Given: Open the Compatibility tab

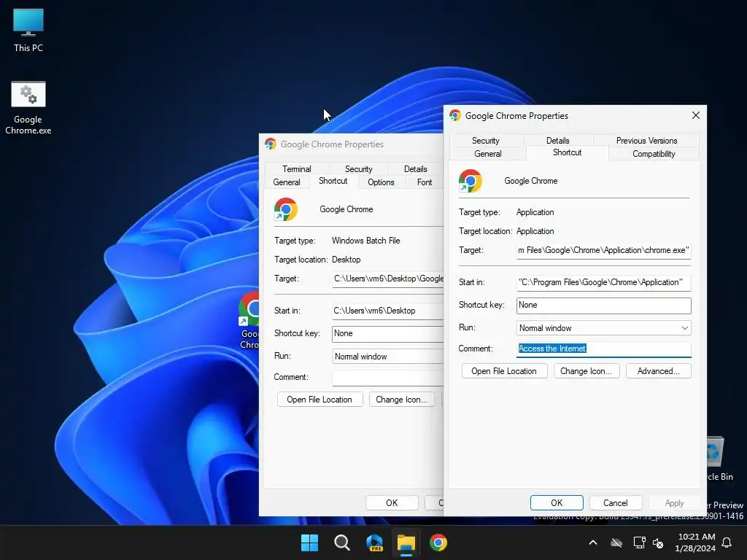Looking at the screenshot, I should click(x=654, y=154).
